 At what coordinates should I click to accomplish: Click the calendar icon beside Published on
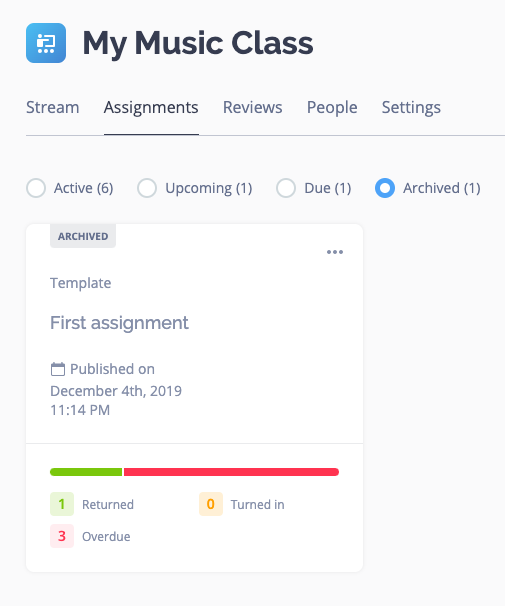click(x=58, y=369)
